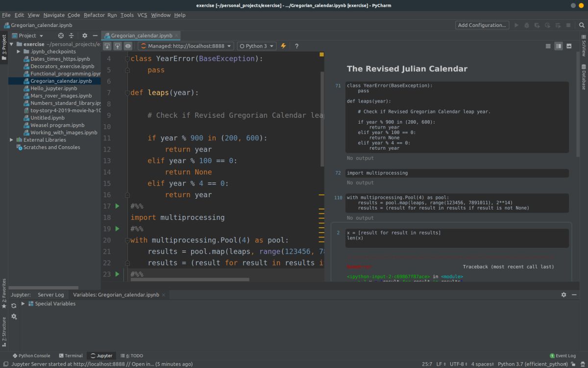Run cell at line 19 gutter arrow
This screenshot has height=368, width=588.
(x=117, y=229)
